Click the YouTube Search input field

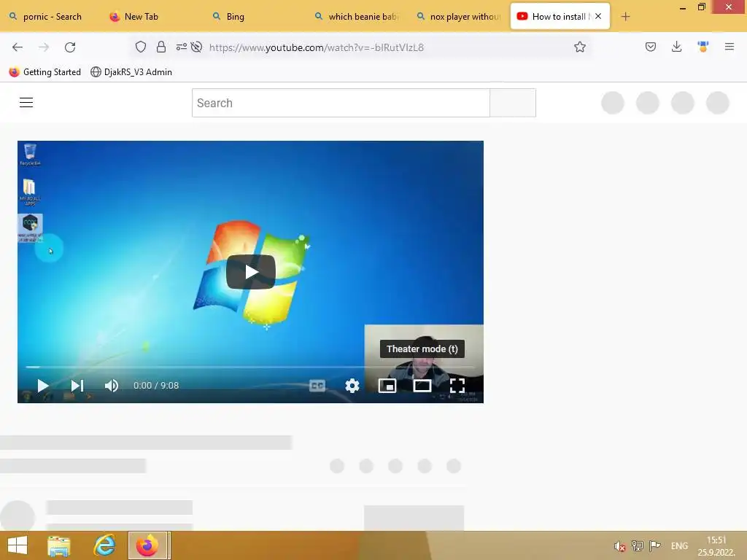[x=341, y=103]
